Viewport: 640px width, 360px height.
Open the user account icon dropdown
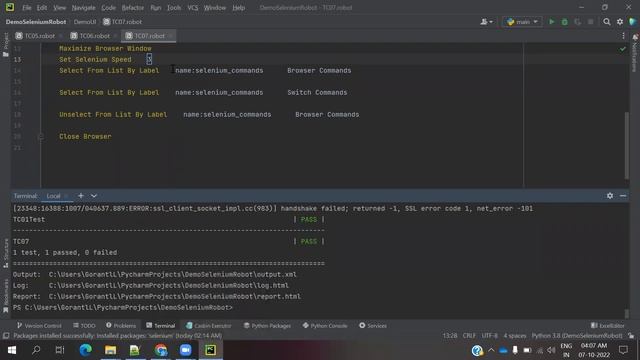[x=486, y=22]
